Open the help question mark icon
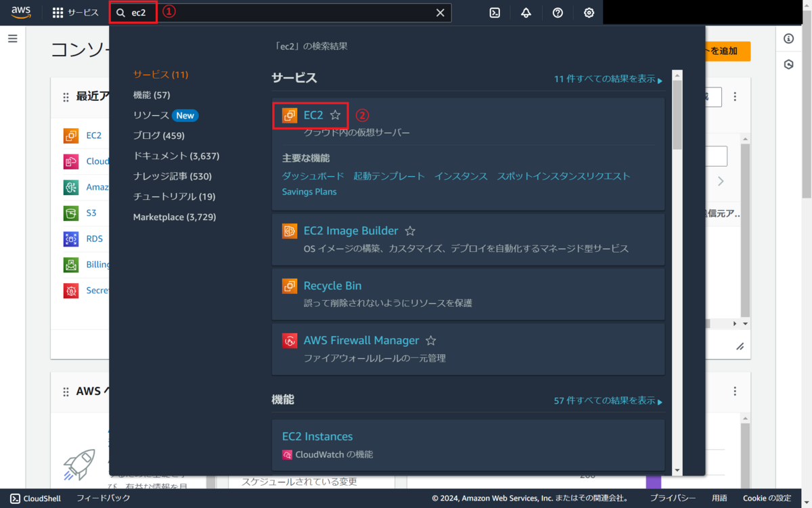Viewport: 812px width, 508px height. click(558, 13)
